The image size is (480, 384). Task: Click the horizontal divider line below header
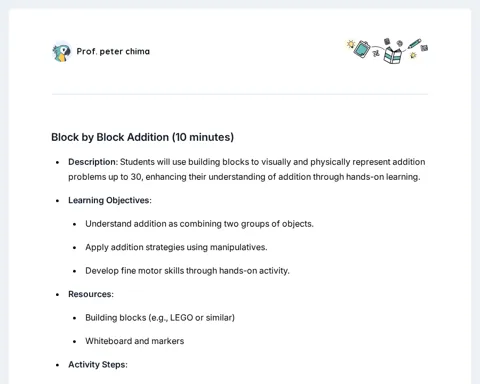(240, 94)
